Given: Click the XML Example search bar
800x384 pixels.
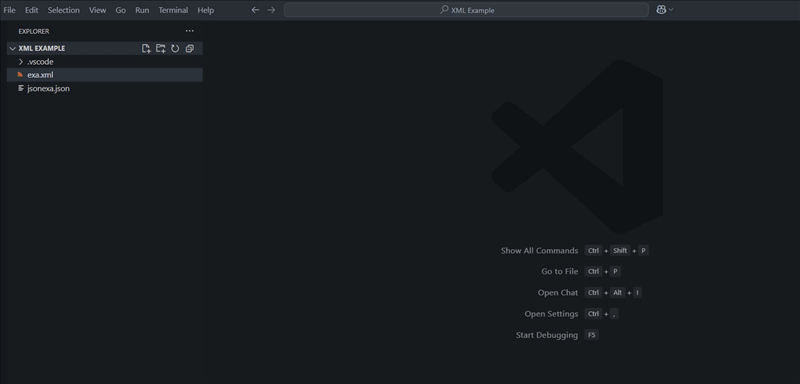Looking at the screenshot, I should (466, 10).
